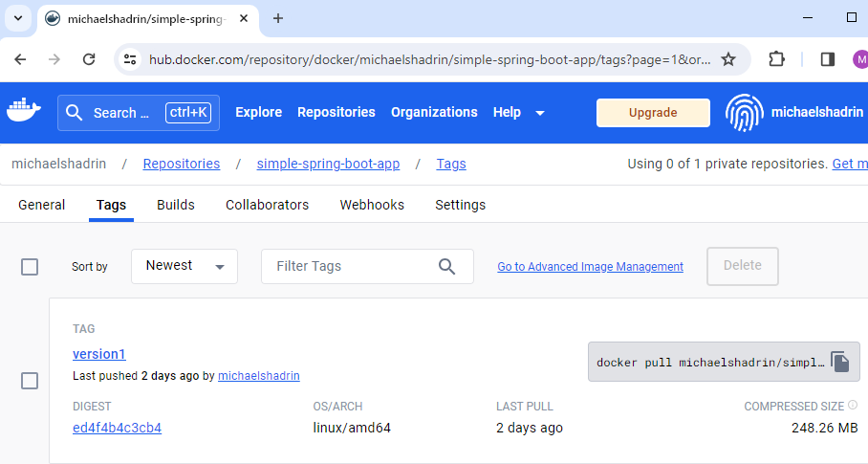This screenshot has width=868, height=464.
Task: Open the browser side panel icon
Action: pos(828,59)
